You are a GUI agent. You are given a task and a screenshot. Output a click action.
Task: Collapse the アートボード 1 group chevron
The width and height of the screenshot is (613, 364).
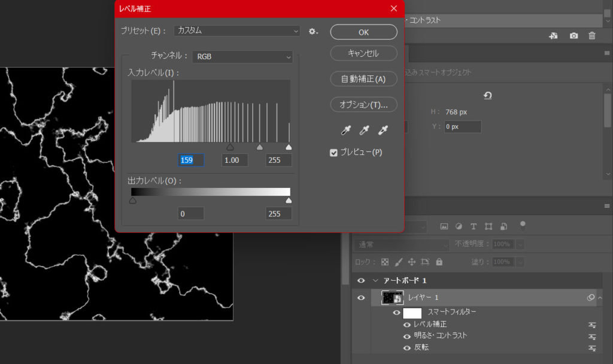(x=375, y=281)
